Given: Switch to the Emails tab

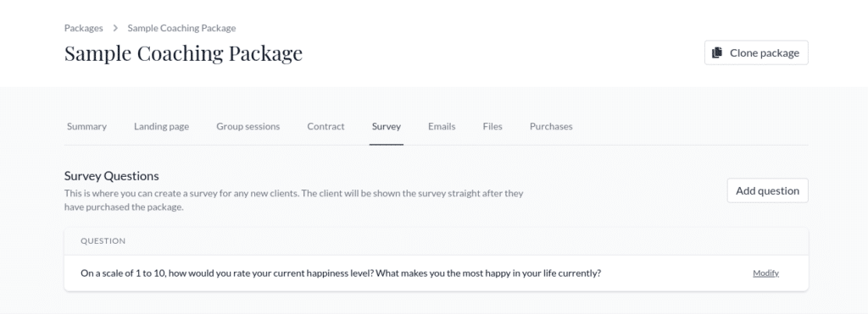Looking at the screenshot, I should click(442, 127).
